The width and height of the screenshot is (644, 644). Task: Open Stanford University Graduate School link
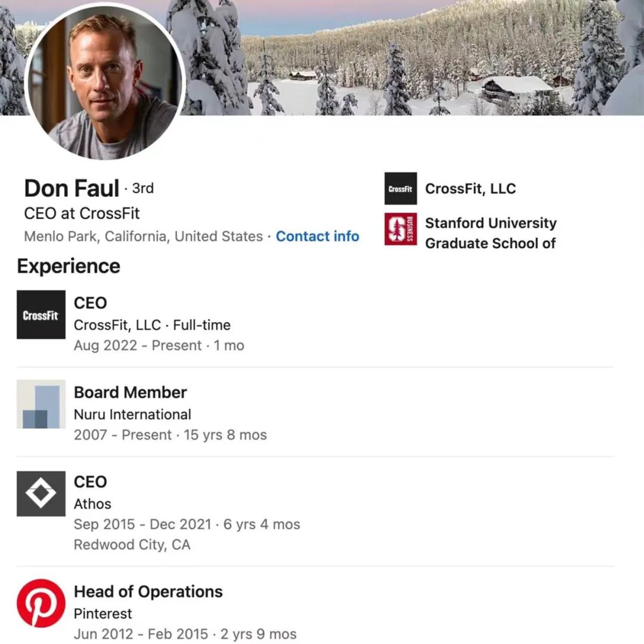tap(491, 233)
